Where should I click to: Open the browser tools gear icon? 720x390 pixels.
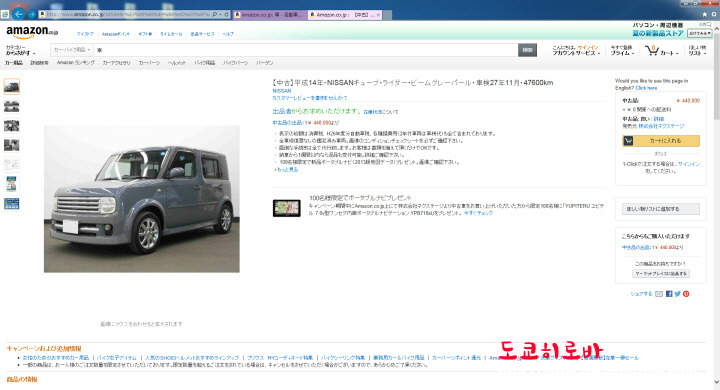tap(714, 15)
